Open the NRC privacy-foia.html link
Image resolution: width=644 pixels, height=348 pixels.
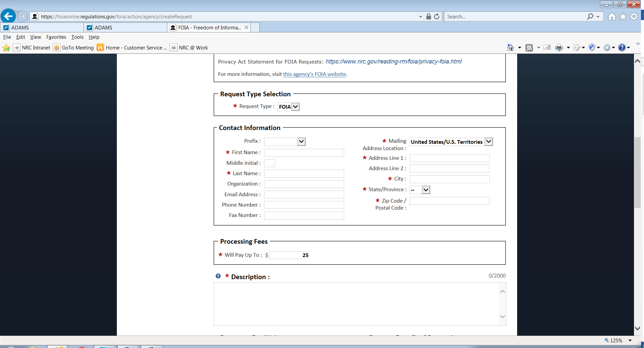coord(394,62)
